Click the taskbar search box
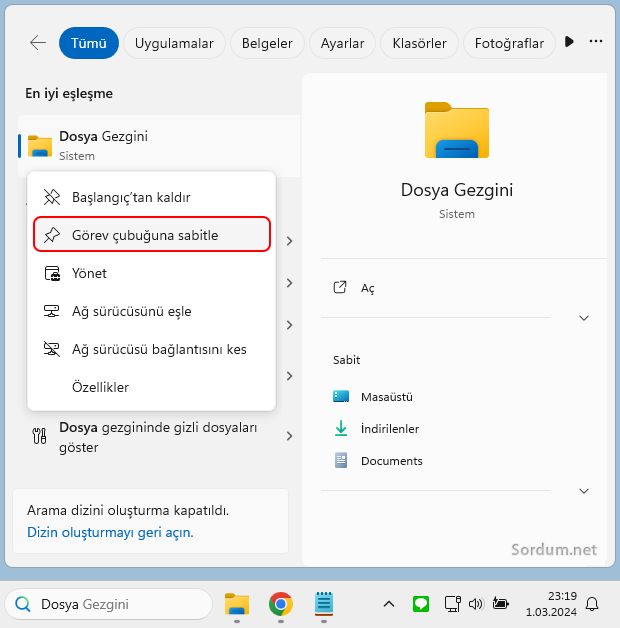The image size is (620, 628). click(x=109, y=604)
